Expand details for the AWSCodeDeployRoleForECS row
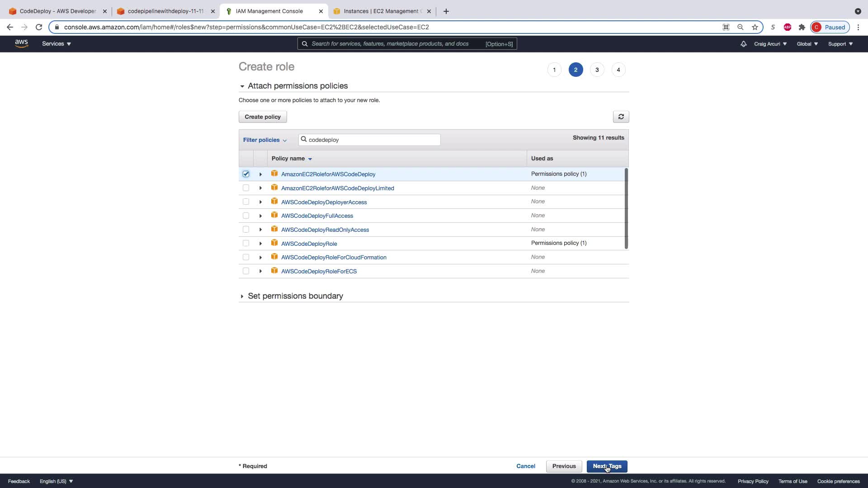Screen dimensions: 868x488 (x=260, y=271)
